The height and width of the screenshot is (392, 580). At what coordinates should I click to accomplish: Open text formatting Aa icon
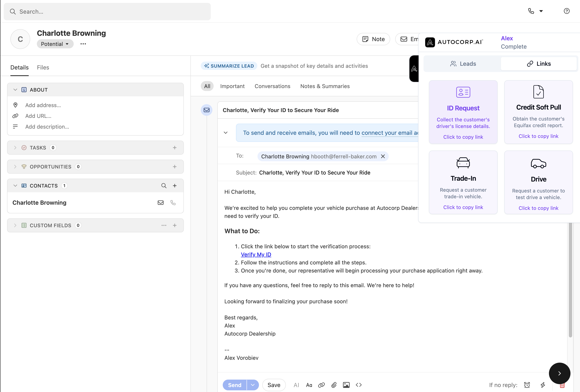click(309, 385)
